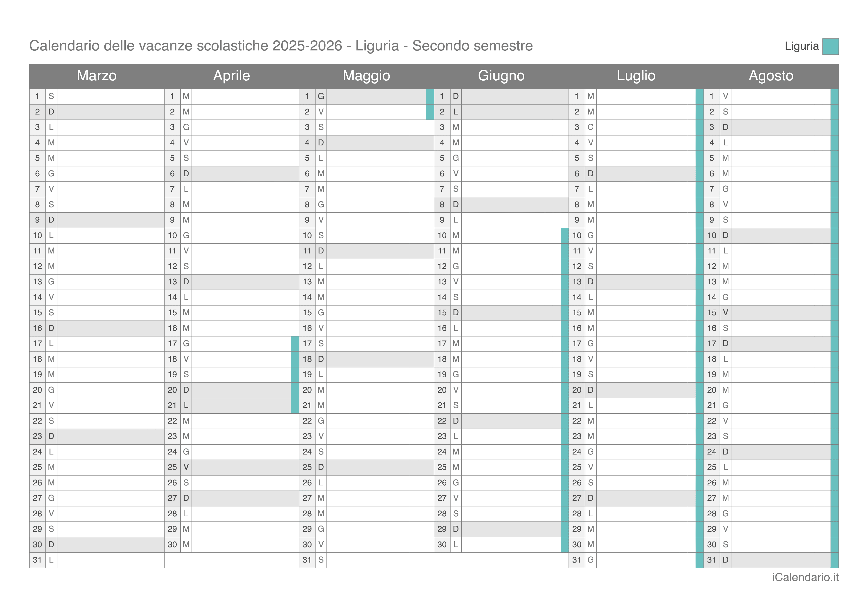The width and height of the screenshot is (868, 614).
Task: Select the Agosto month header
Action: (771, 76)
